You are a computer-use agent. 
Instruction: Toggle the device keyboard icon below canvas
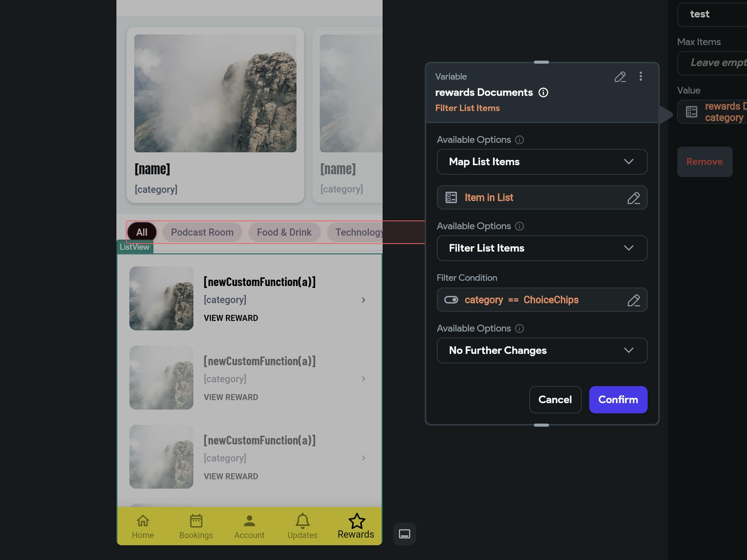click(x=405, y=534)
